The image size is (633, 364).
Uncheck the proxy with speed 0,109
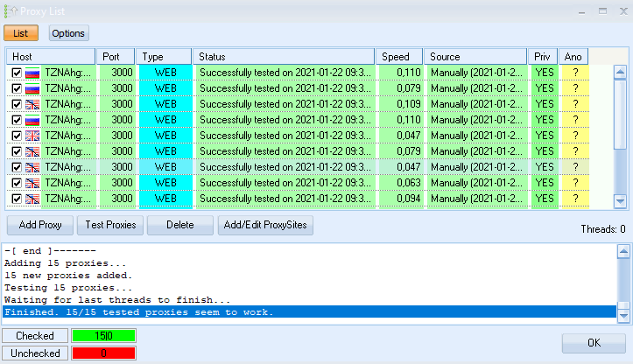point(17,104)
